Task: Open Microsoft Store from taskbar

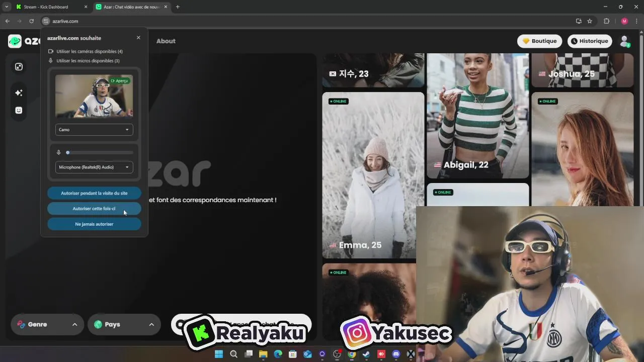Action: click(293, 354)
